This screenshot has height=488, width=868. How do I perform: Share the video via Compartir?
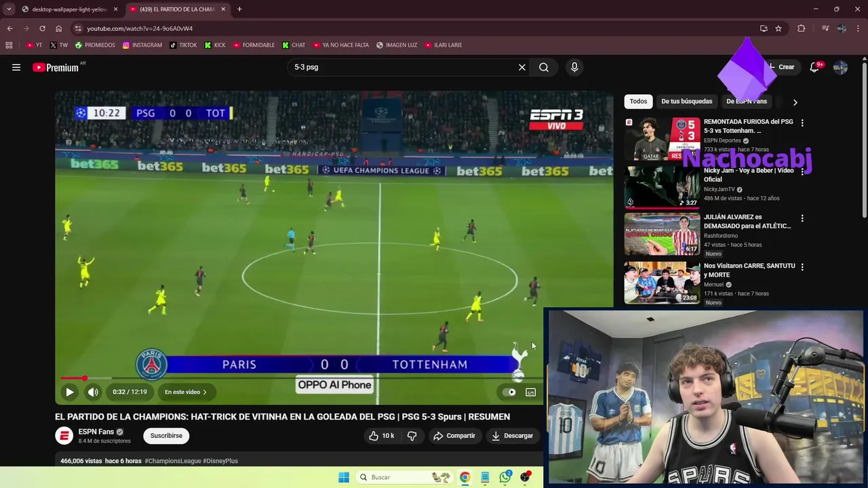(454, 436)
